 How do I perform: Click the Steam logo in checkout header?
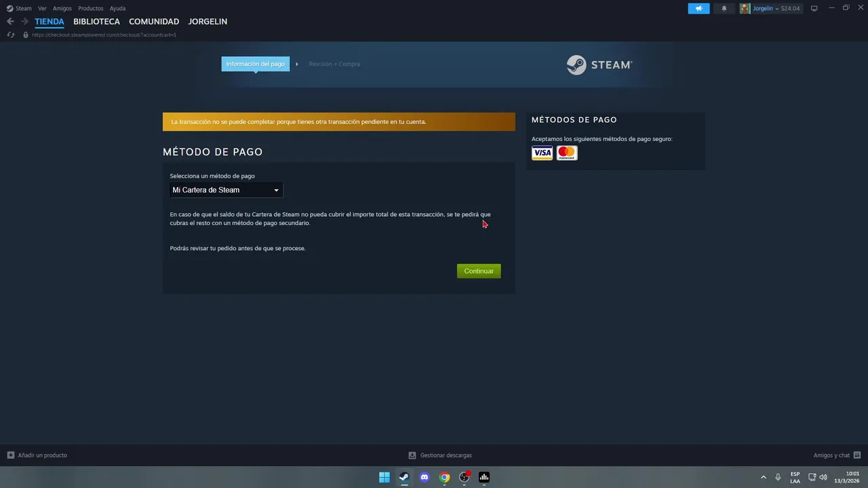(x=599, y=65)
